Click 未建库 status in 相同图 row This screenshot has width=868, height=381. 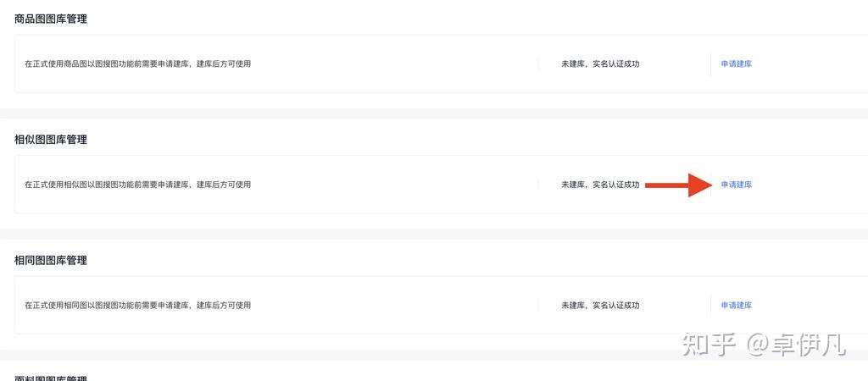[x=600, y=306]
